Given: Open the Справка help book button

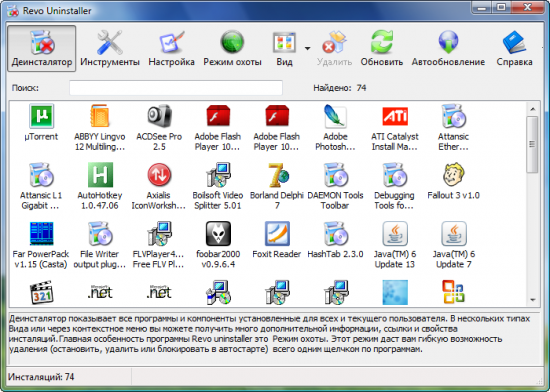Looking at the screenshot, I should pos(514,48).
